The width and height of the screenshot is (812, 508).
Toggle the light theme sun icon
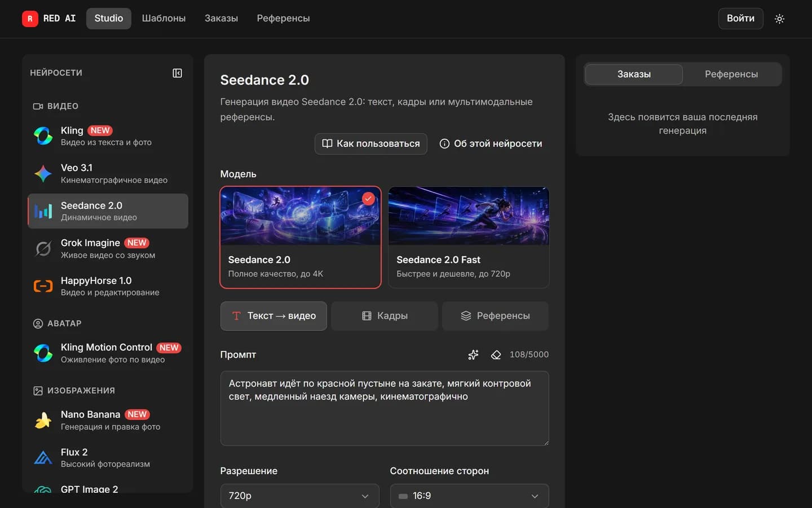[x=779, y=19]
